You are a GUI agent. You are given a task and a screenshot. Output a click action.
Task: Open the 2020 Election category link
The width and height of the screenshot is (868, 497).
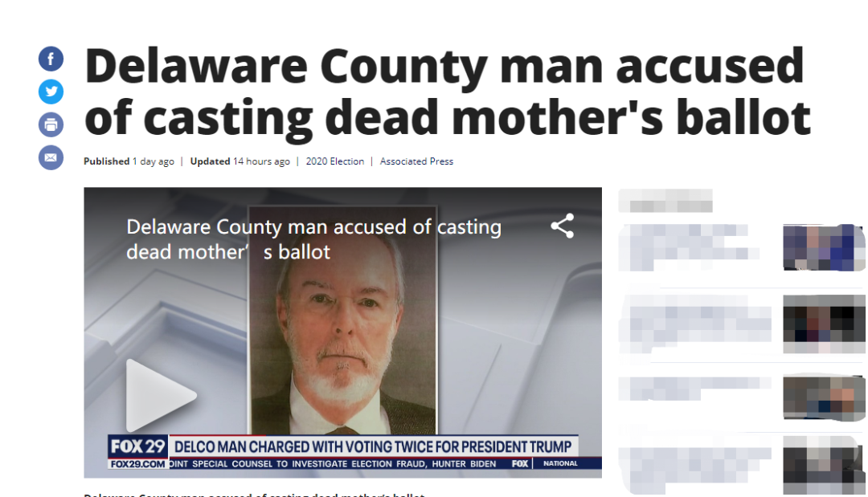(x=335, y=161)
